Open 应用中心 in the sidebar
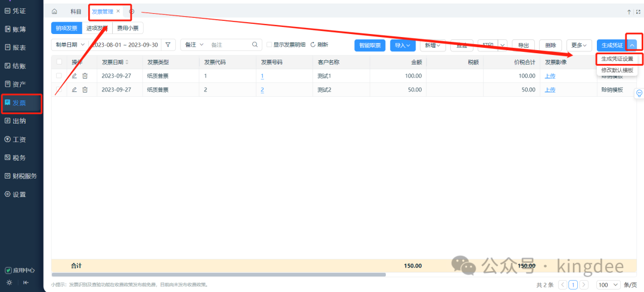The width and height of the screenshot is (644, 292). click(x=20, y=270)
